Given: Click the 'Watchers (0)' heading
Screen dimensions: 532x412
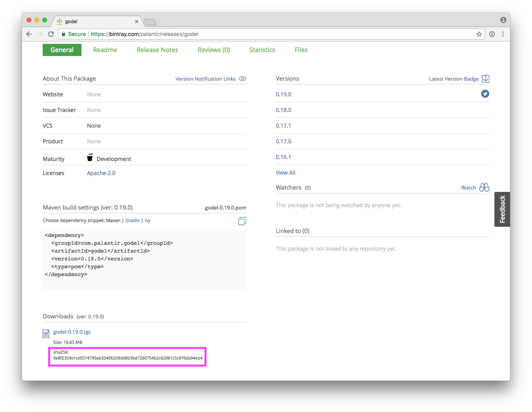Looking at the screenshot, I should (x=293, y=188).
